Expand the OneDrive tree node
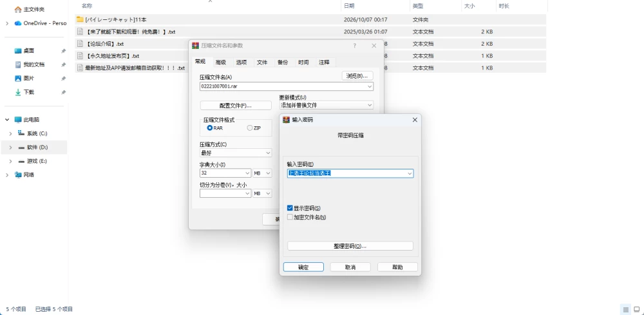Screen dimensions: 644x315 (7, 23)
